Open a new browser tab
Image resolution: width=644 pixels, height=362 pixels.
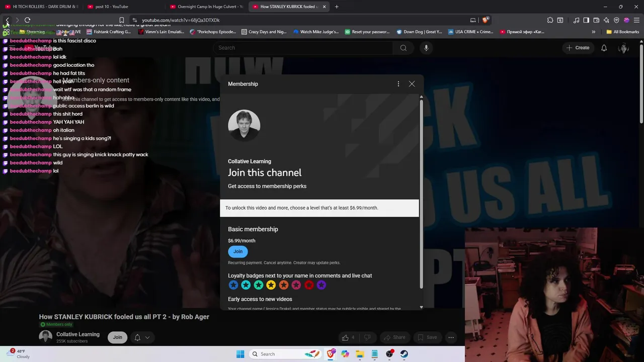point(337,7)
